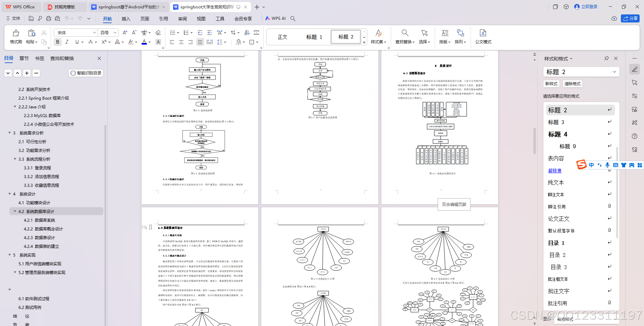Click the help question mark icon
The height and width of the screenshot is (326, 644).
coord(635,136)
